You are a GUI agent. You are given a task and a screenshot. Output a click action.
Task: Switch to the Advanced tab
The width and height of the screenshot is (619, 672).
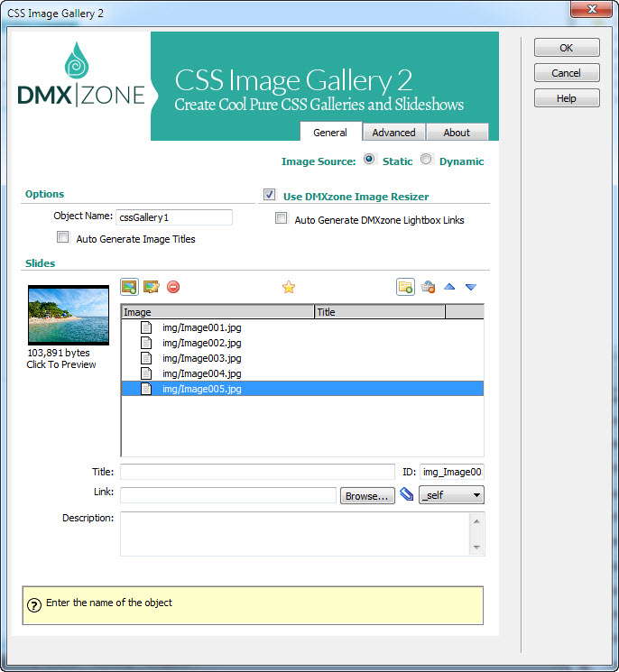pos(393,132)
